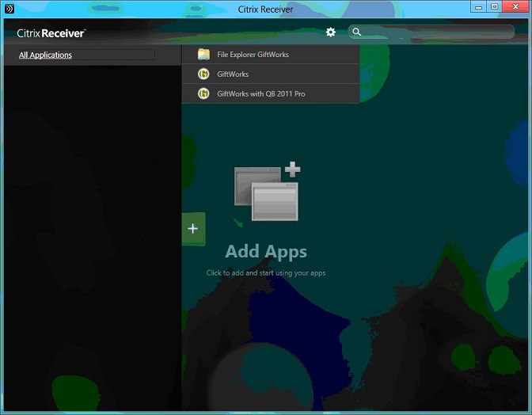The width and height of the screenshot is (532, 415).
Task: Add GiftWorks with QB 2011 Pro
Action: pos(271,93)
